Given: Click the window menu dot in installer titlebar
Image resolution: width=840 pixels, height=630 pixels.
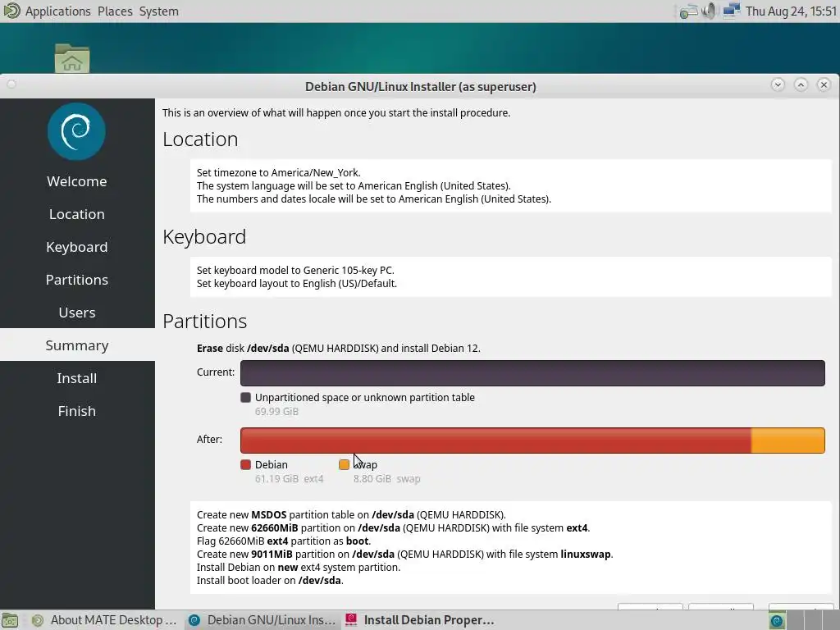Looking at the screenshot, I should click(11, 84).
